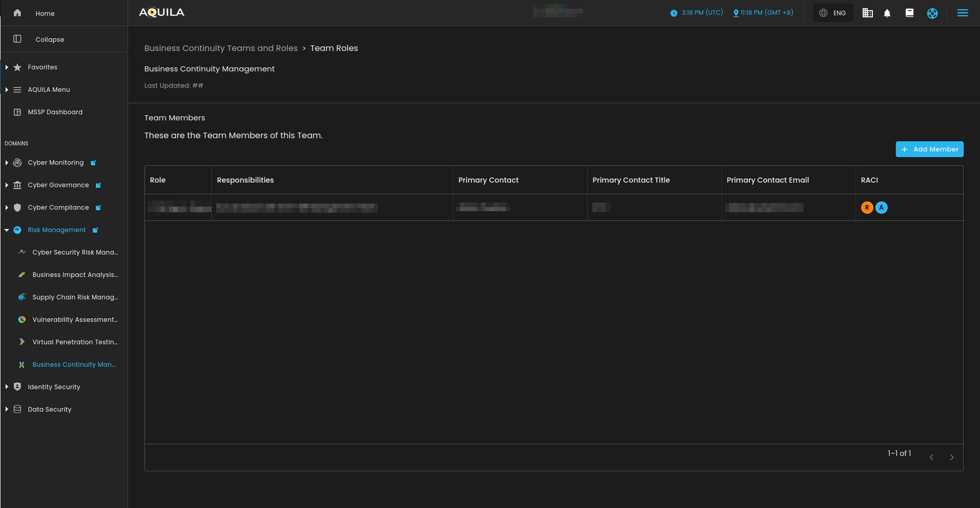This screenshot has width=980, height=508.
Task: Go to next page of table
Action: click(951, 458)
